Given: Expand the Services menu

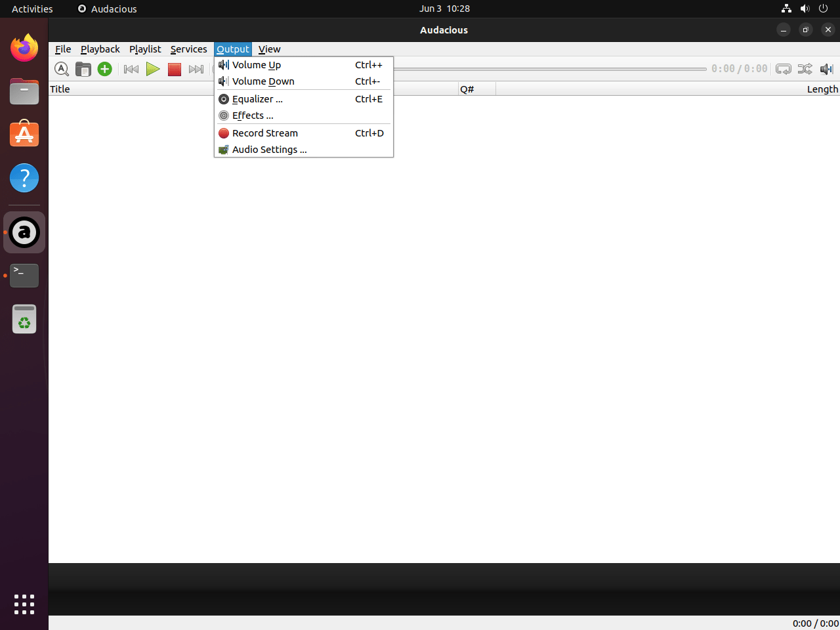Looking at the screenshot, I should [x=188, y=49].
